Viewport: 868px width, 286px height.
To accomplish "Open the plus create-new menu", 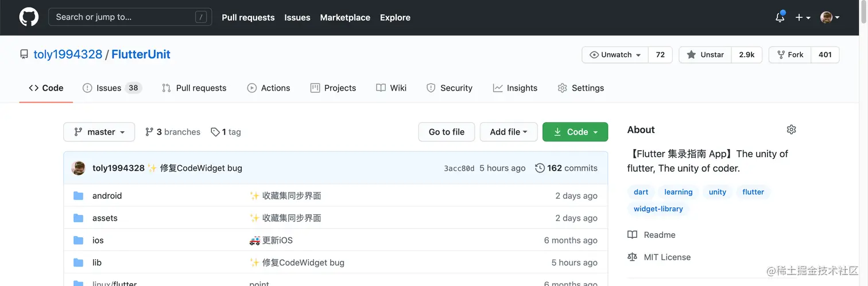I will click(x=803, y=18).
